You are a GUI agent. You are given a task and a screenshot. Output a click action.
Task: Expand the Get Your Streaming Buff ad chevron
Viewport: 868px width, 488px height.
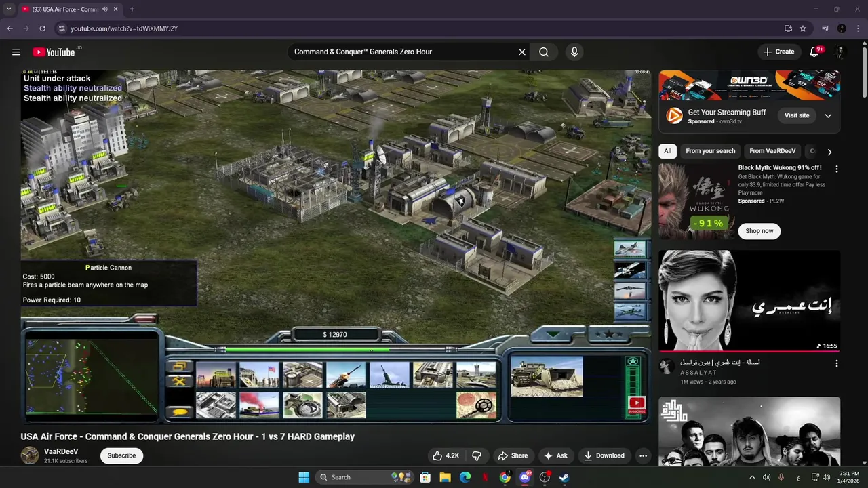(828, 116)
